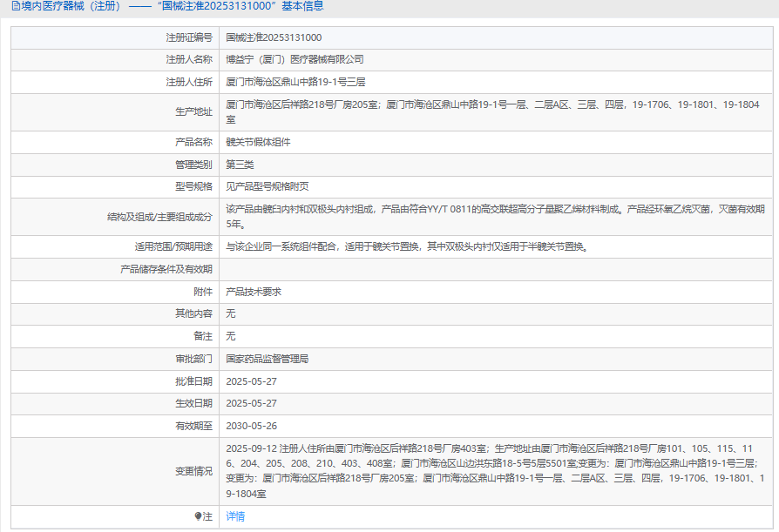The image size is (779, 532).
Task: Click the document icon beside 境内医疗器械 title
Action: pos(16,6)
